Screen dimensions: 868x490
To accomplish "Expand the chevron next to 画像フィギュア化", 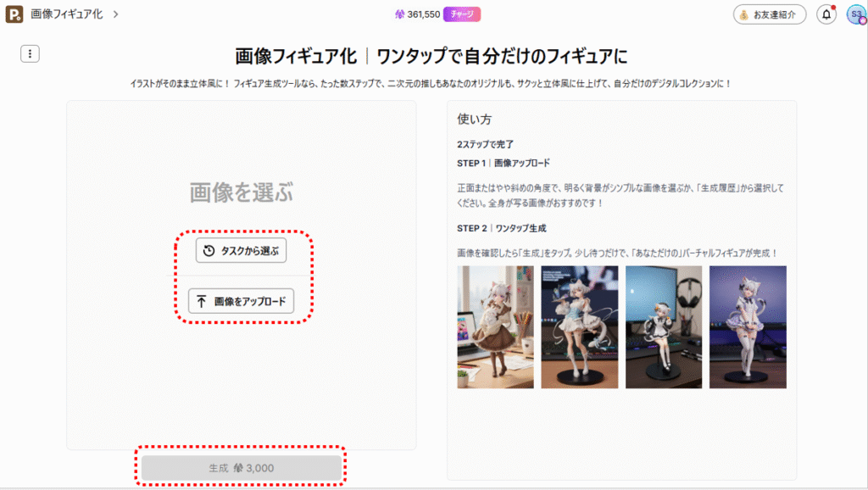I will pyautogui.click(x=115, y=14).
